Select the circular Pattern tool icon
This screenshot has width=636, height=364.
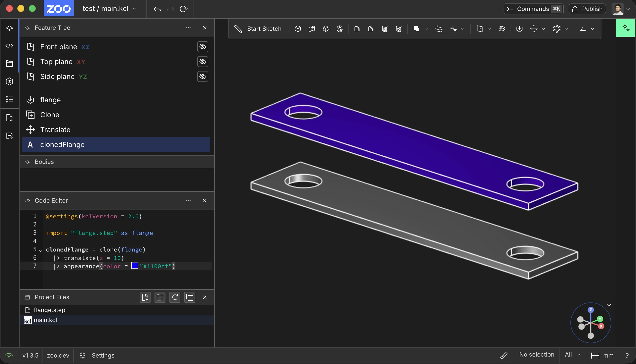(x=557, y=29)
